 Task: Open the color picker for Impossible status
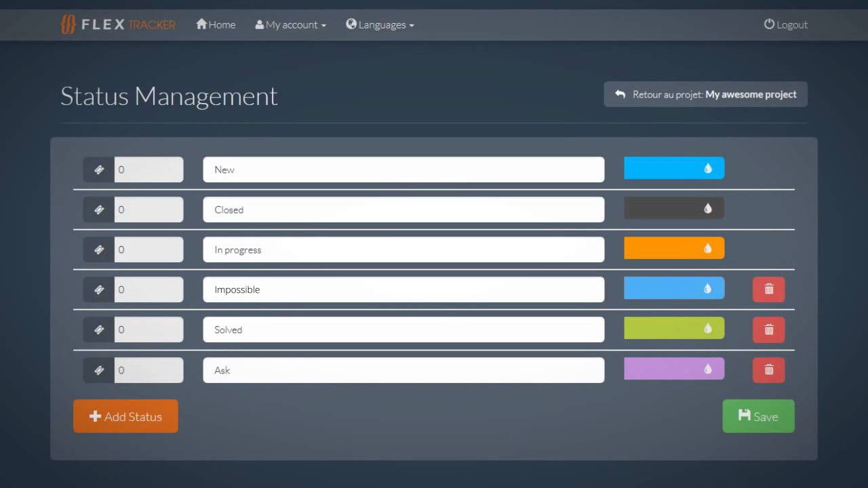coord(674,288)
